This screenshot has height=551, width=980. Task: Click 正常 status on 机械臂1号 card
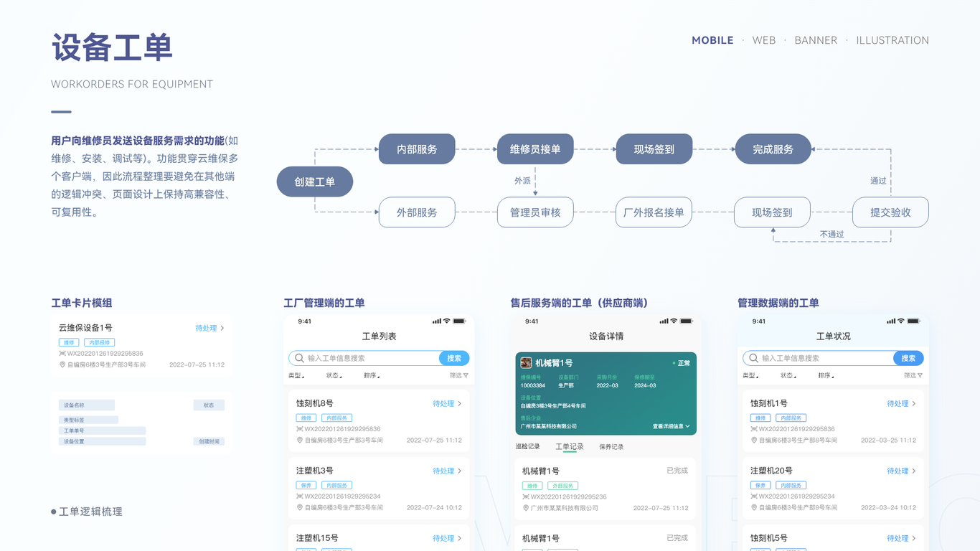(681, 363)
